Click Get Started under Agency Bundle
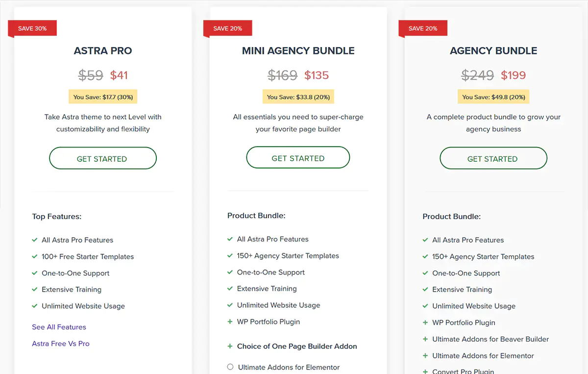This screenshot has height=374, width=588. click(x=493, y=159)
